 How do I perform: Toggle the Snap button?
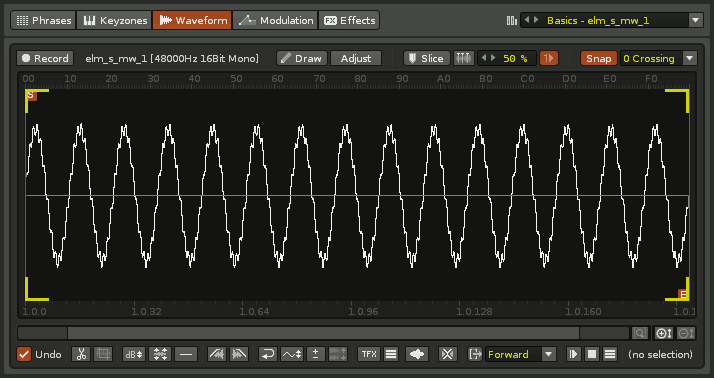pos(599,58)
